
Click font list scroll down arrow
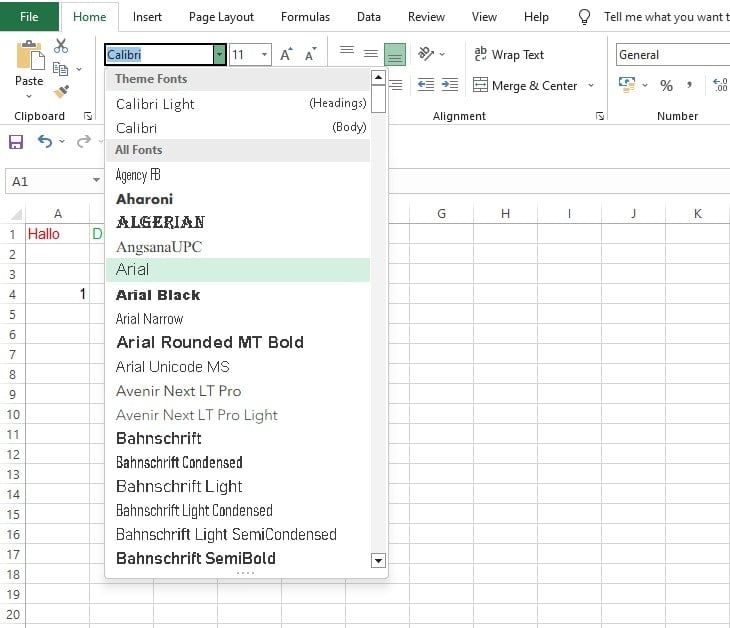click(379, 560)
